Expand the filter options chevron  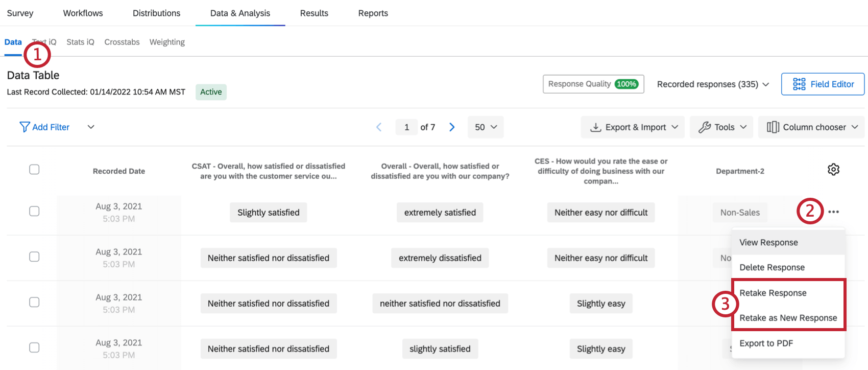(91, 127)
